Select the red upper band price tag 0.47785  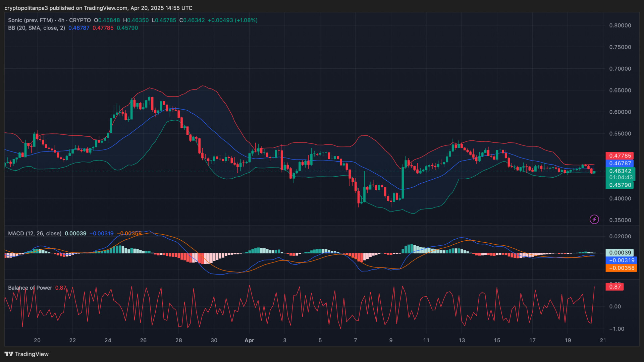click(619, 156)
